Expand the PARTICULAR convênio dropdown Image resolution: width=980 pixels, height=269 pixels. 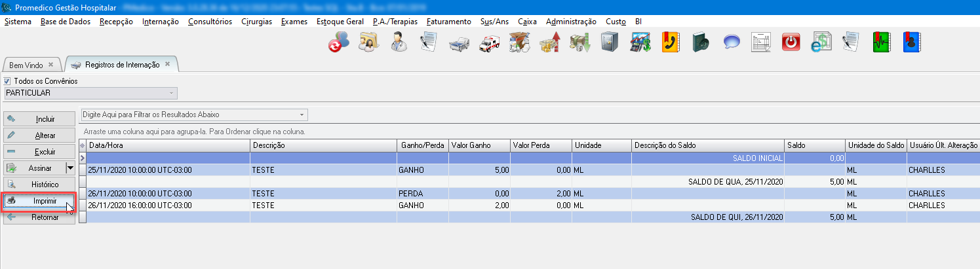click(x=172, y=93)
